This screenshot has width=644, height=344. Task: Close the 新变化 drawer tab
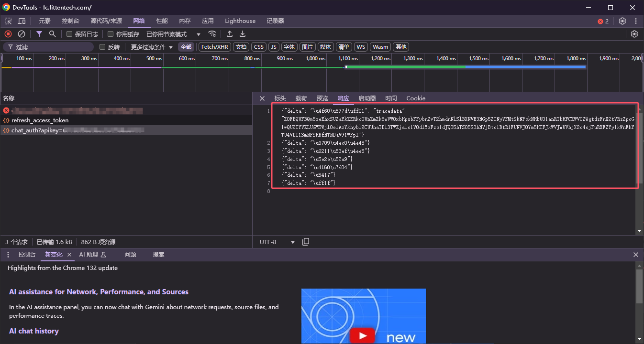69,255
